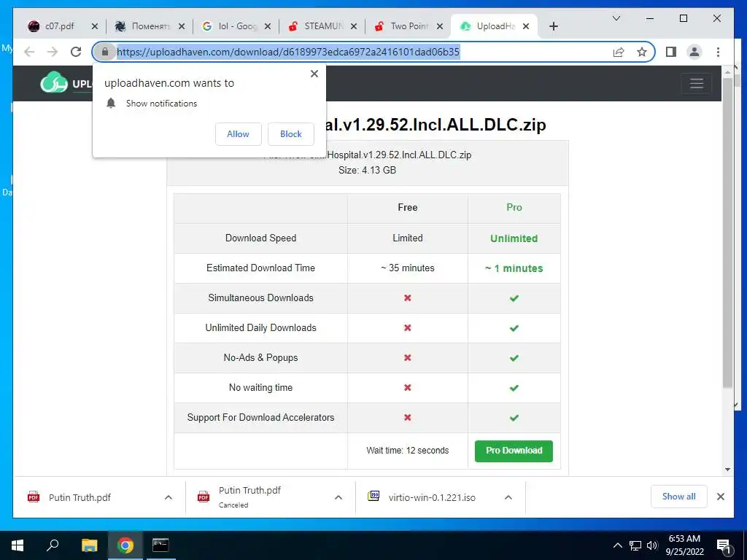Click the ~ 35 minutes estimate
This screenshot has height=560, width=747.
[x=407, y=268]
